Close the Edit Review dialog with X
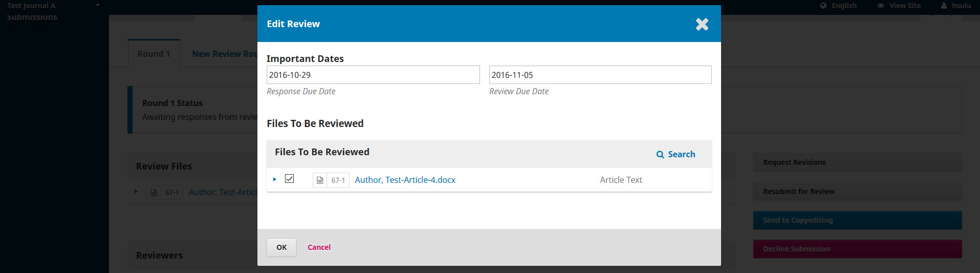The image size is (980, 273). tap(702, 24)
